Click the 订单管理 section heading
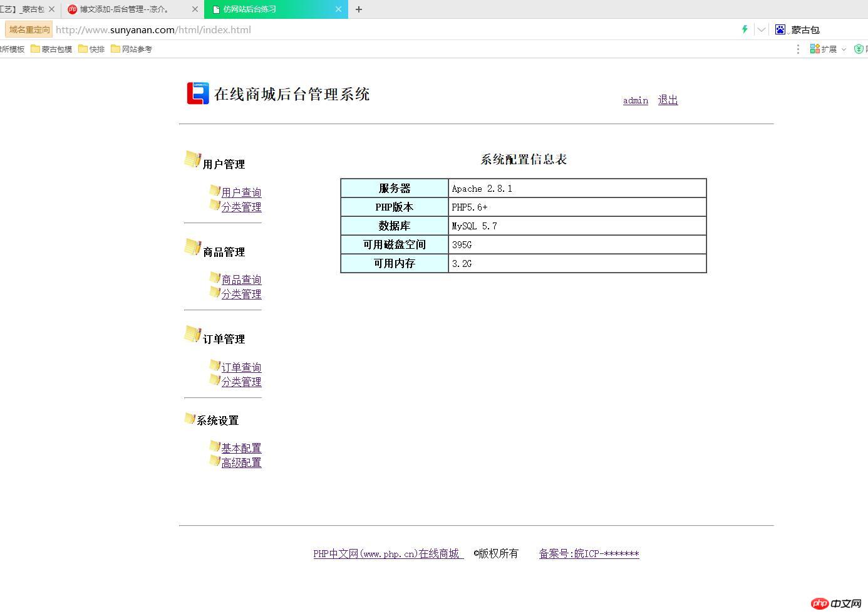The image size is (868, 616). tap(224, 339)
